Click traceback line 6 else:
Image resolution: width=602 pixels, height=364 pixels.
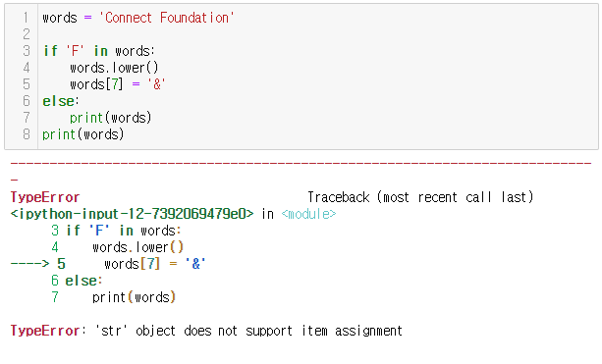click(x=77, y=281)
